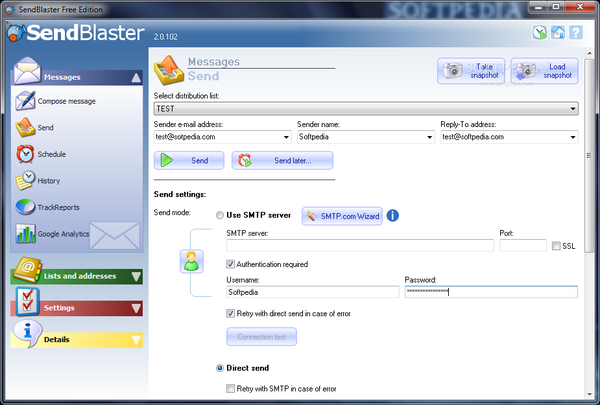Click the scrollbar up arrow
Image resolution: width=600 pixels, height=405 pixels.
[589, 52]
